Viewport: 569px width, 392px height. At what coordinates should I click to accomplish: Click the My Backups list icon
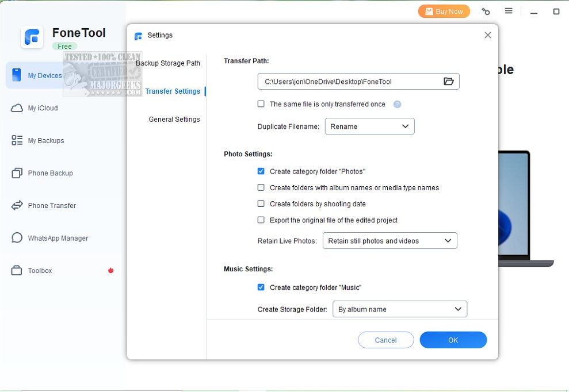tap(17, 140)
